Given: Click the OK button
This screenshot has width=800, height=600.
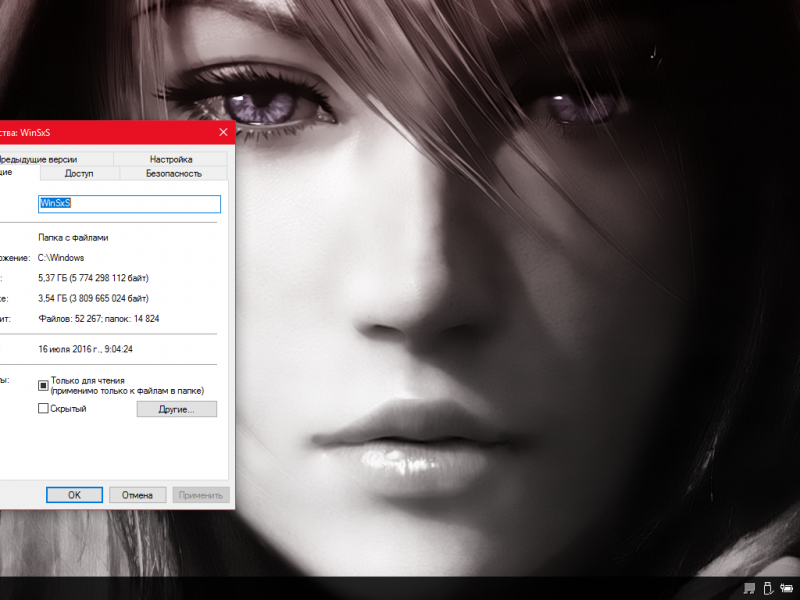Looking at the screenshot, I should (x=74, y=495).
